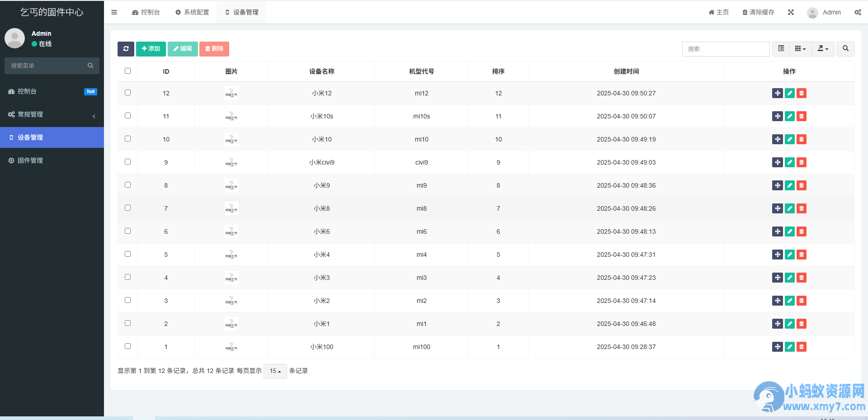This screenshot has height=420, width=868.
Task: Click drag-sort icon for 小米2 row
Action: [x=777, y=301]
